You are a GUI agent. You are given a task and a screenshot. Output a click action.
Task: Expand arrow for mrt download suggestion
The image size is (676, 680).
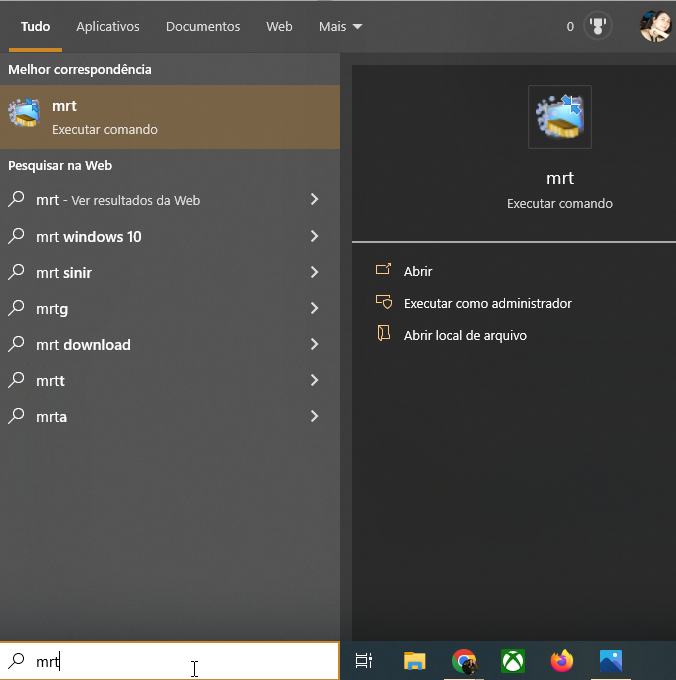[x=314, y=344]
